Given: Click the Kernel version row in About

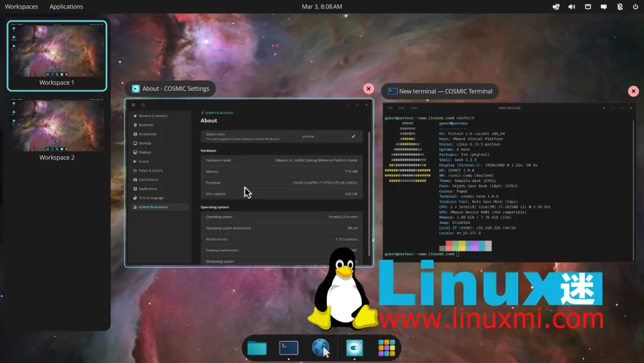Looking at the screenshot, I should point(281,239).
